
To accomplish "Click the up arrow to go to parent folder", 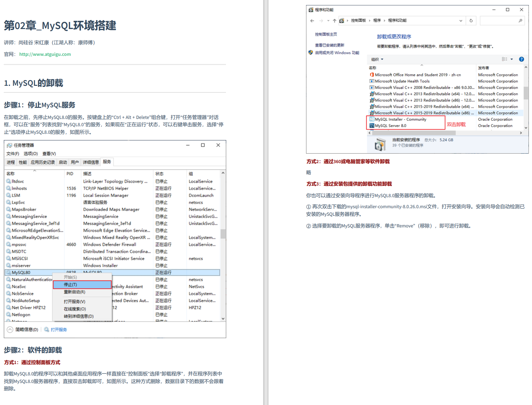I will pos(334,21).
